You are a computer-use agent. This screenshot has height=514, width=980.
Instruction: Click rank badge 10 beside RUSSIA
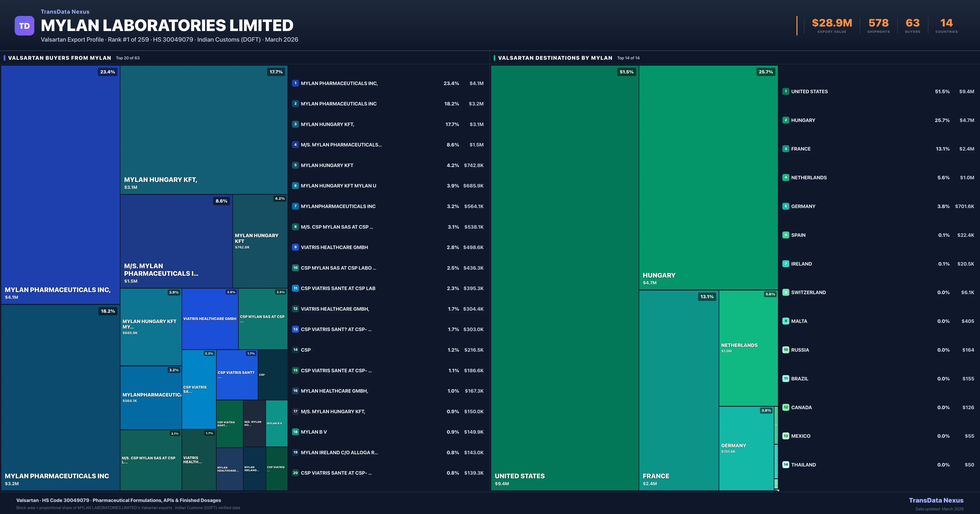(x=786, y=350)
